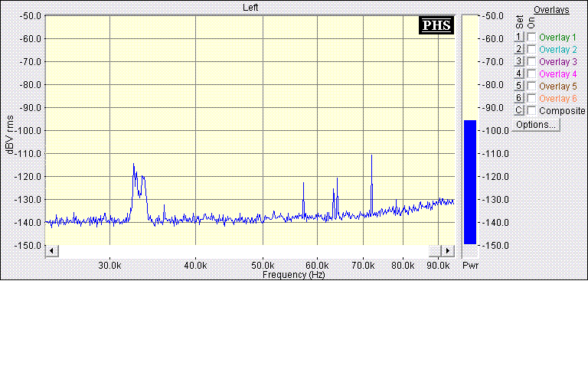Click scroll right arrow under plot
Viewport: 588px width, 392px height.
click(x=448, y=250)
